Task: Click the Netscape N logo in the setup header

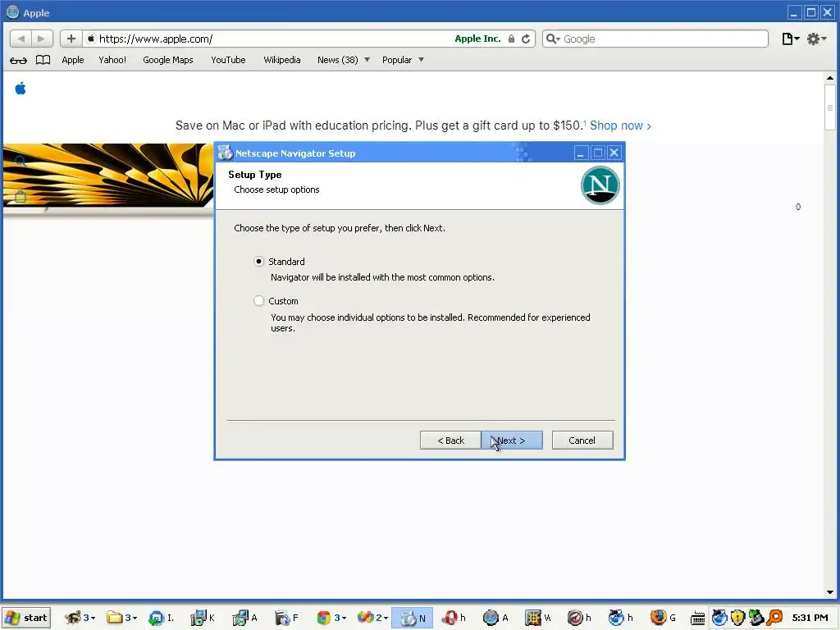Action: (x=600, y=185)
